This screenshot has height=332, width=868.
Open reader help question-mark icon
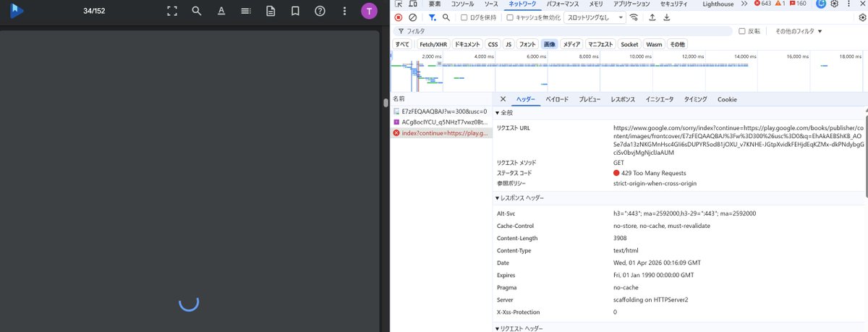pos(320,11)
